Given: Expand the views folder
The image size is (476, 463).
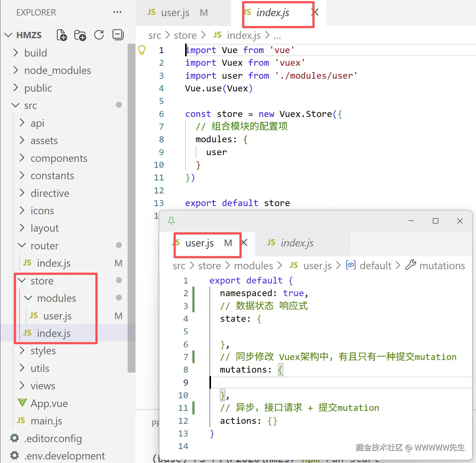Looking at the screenshot, I should click(22, 386).
